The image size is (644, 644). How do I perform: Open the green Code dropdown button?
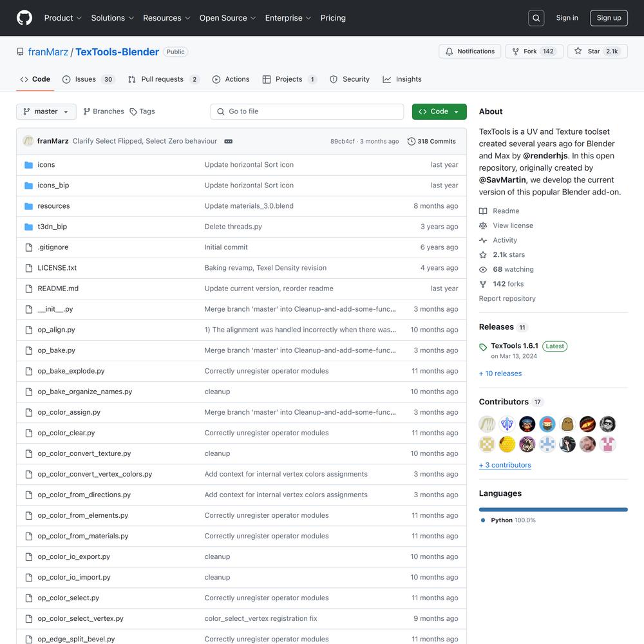pos(439,111)
